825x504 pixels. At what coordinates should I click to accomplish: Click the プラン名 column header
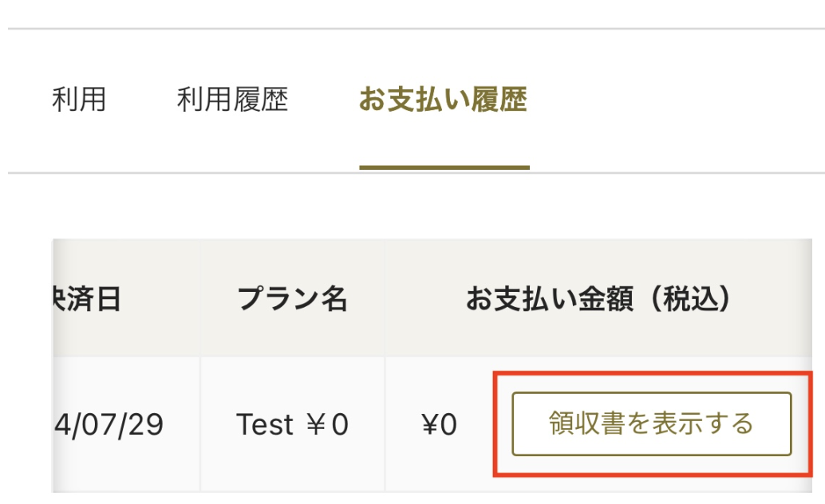(292, 300)
